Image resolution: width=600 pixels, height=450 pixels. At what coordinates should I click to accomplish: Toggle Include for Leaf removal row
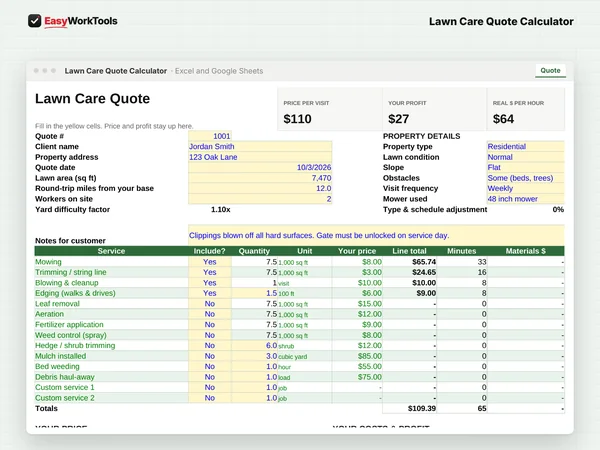click(x=210, y=303)
